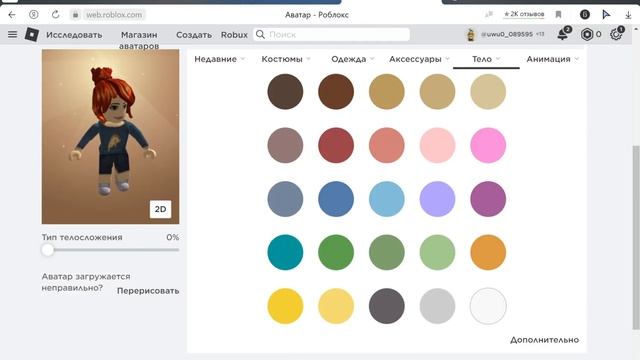Viewport: 640px width, 360px height.
Task: Open the bookmark icon in address bar
Action: 558,15
